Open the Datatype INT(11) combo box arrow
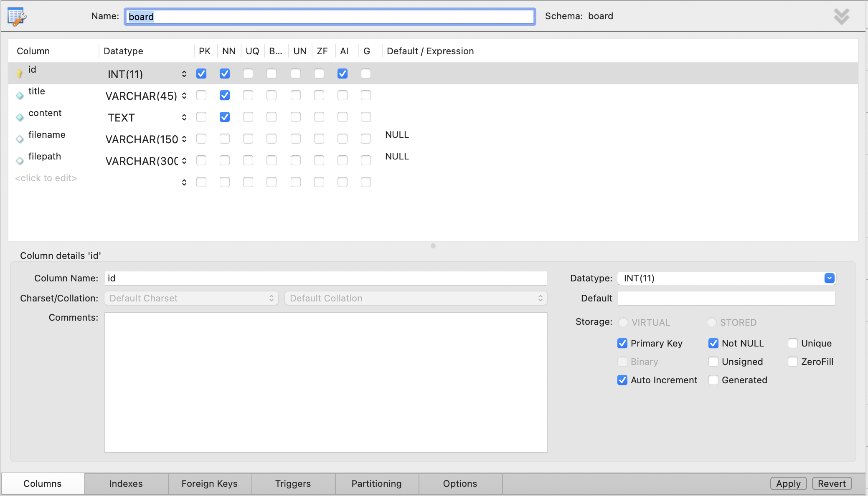 [829, 278]
